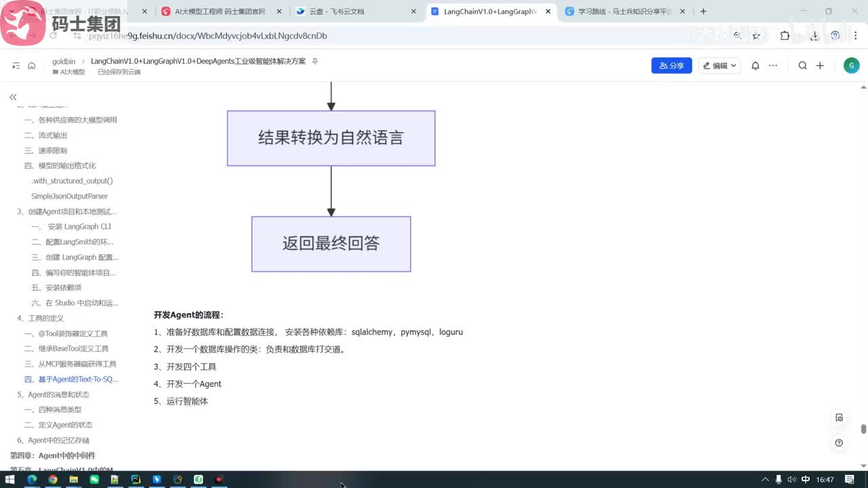Screen dimensions: 868x488
Task: Collapse the outline sidebar with double-chevron icon
Action: click(x=13, y=97)
